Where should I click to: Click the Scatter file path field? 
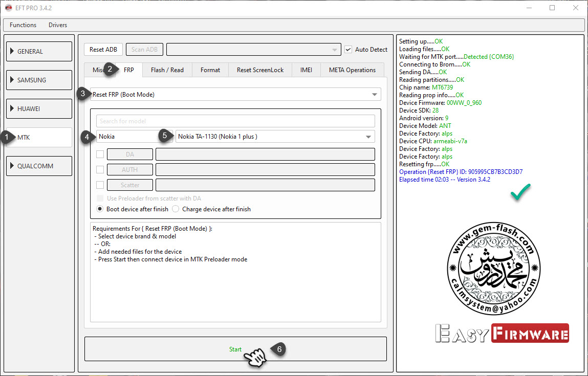tap(265, 185)
